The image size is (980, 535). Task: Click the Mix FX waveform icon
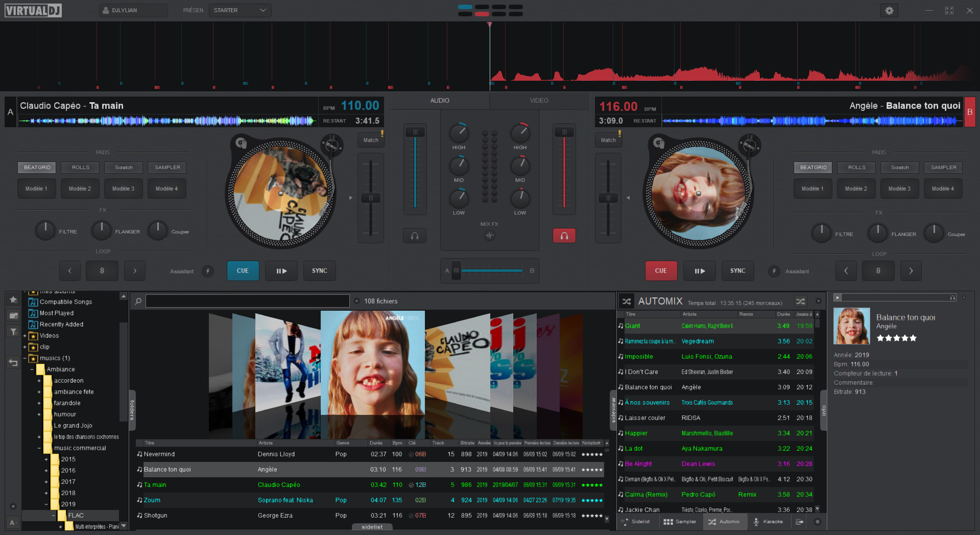(490, 236)
